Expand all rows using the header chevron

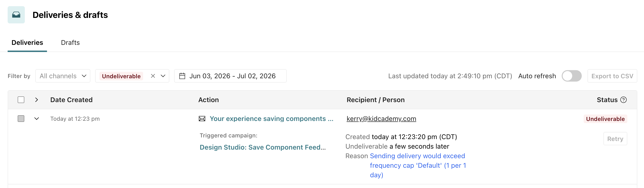tap(37, 100)
